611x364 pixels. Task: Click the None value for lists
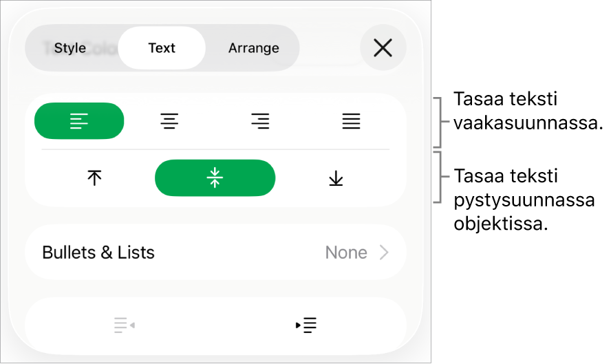click(x=346, y=253)
